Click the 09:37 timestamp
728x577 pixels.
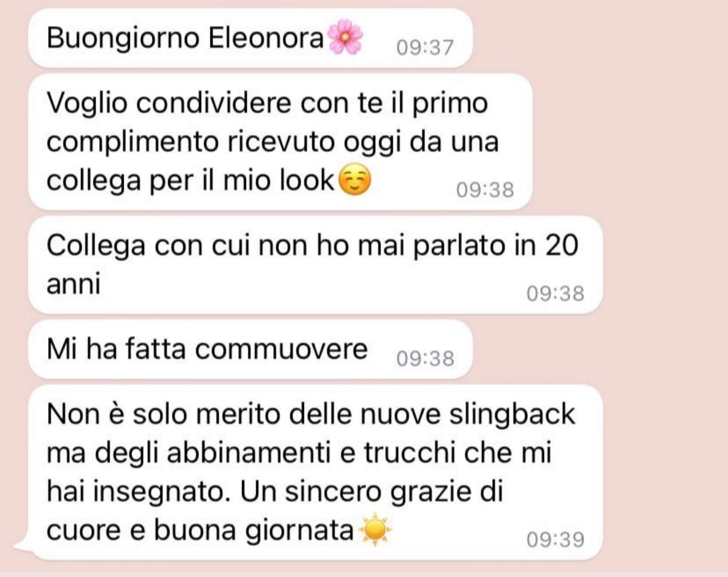pyautogui.click(x=425, y=48)
